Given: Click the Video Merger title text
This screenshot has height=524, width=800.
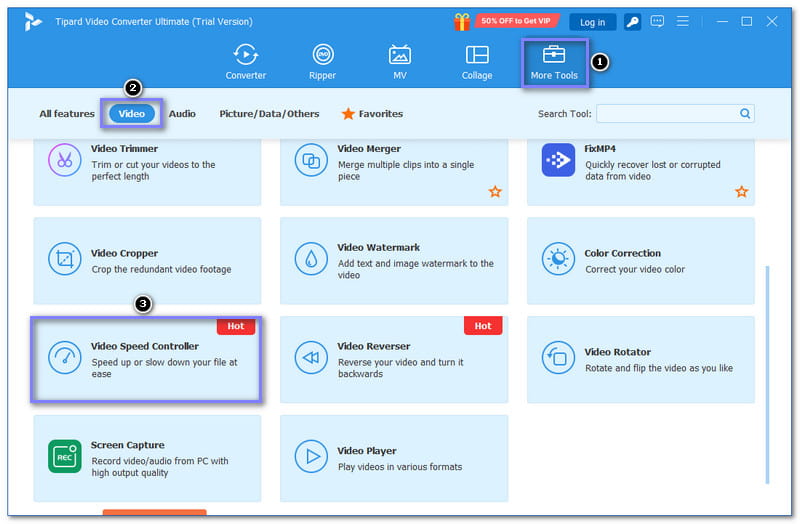Looking at the screenshot, I should pyautogui.click(x=369, y=148).
